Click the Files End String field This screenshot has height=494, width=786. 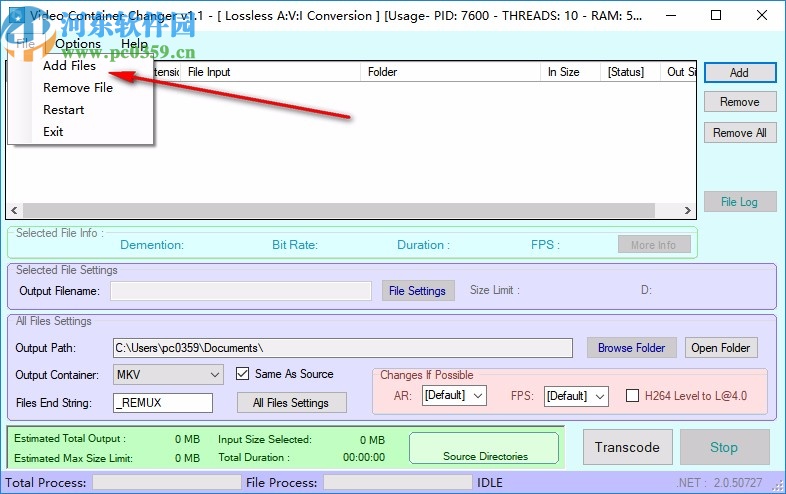163,403
